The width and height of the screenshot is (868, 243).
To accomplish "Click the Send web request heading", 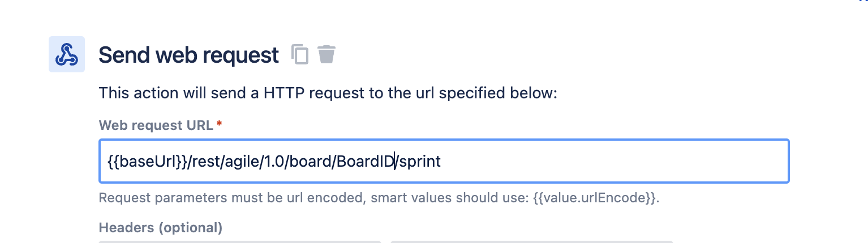I will [x=189, y=55].
